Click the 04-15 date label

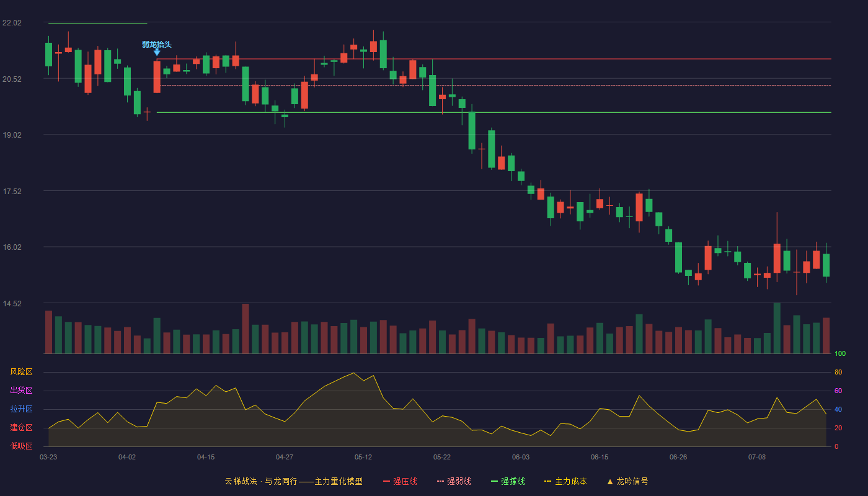[x=206, y=457]
